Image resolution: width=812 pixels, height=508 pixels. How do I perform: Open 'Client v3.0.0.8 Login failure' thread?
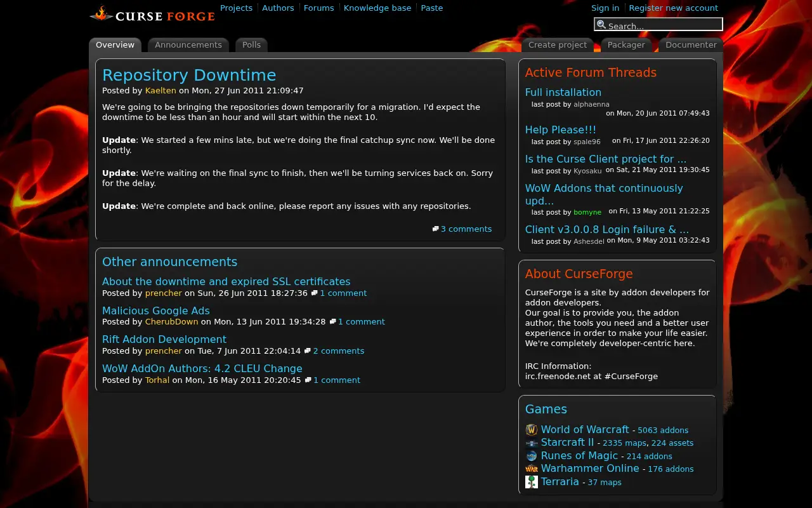click(x=607, y=229)
